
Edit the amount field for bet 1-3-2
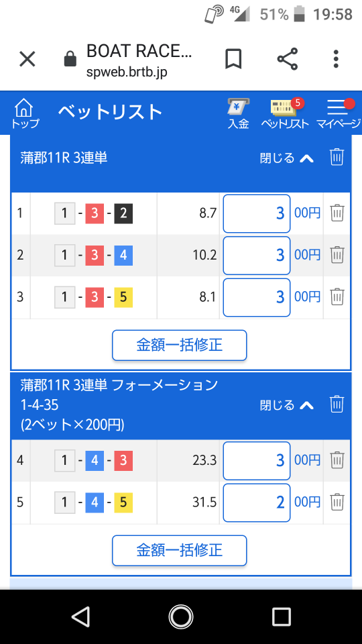(257, 213)
